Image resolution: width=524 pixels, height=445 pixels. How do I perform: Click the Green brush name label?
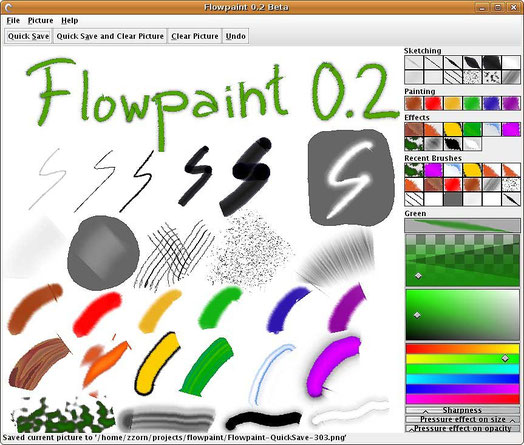click(415, 213)
